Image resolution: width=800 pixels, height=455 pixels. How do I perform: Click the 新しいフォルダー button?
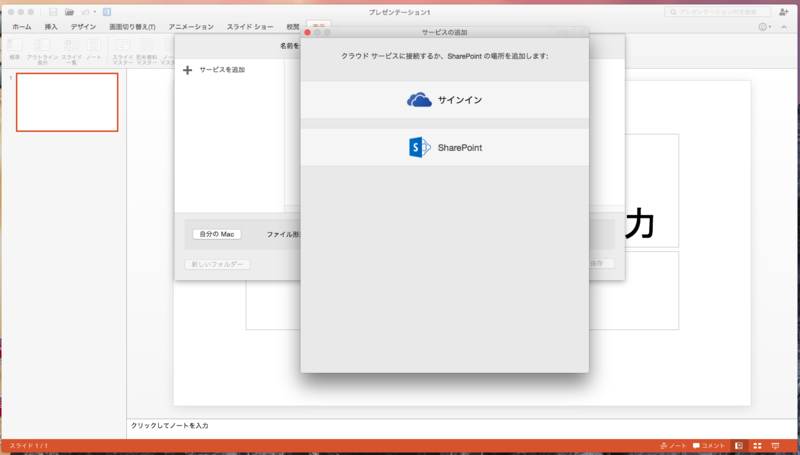click(x=217, y=264)
